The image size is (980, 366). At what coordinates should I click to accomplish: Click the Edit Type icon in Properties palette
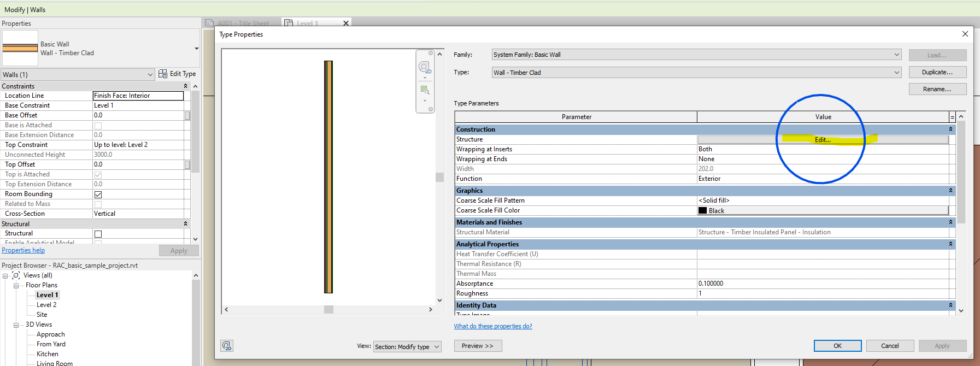click(163, 74)
